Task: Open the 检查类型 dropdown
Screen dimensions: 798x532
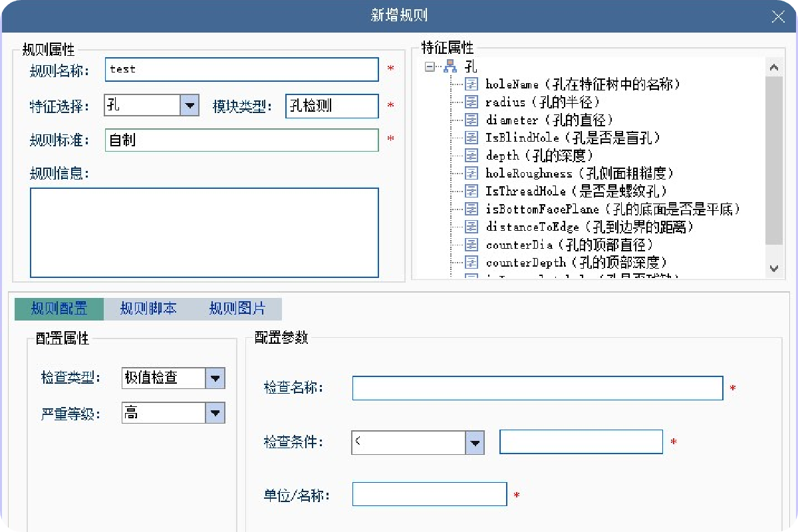Action: coord(215,378)
